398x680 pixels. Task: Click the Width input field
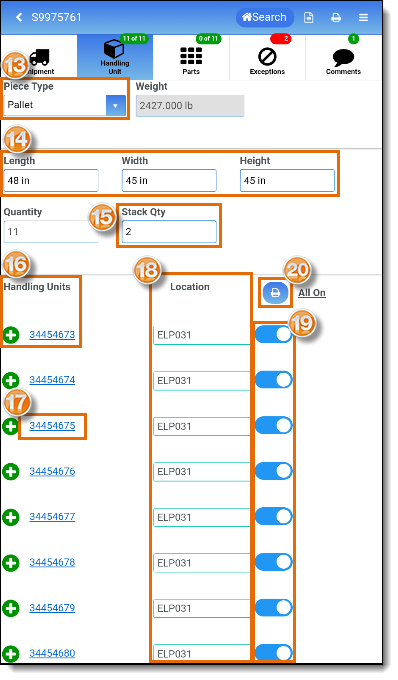[169, 180]
